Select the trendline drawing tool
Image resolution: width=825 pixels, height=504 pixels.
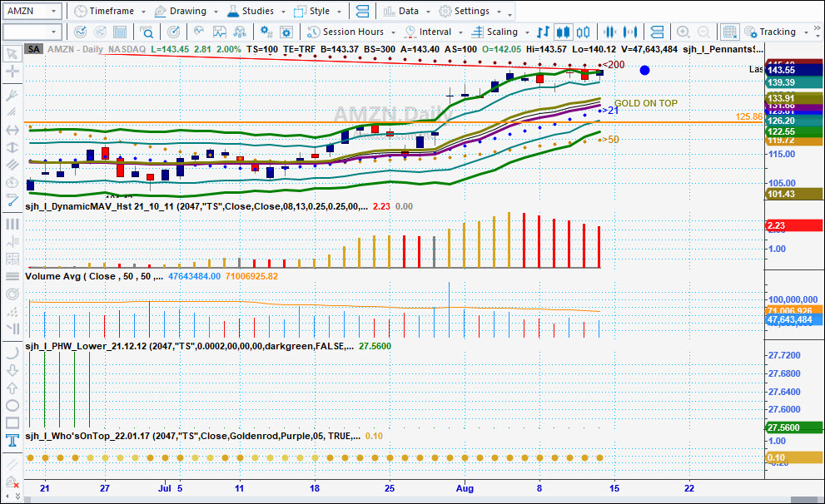point(12,200)
